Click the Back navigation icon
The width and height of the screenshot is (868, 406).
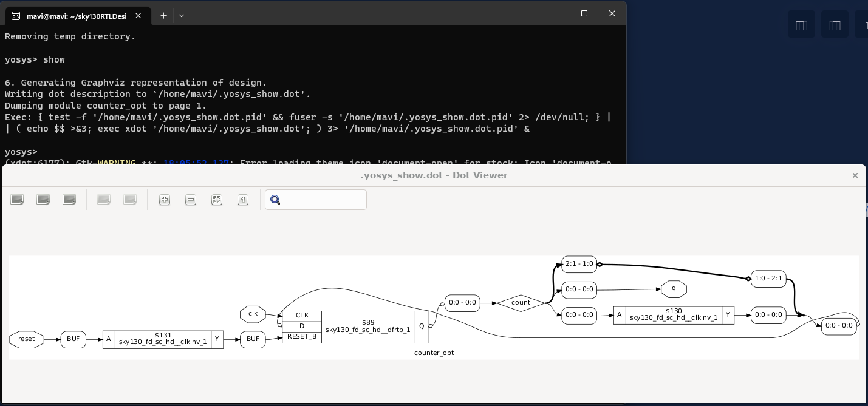pos(103,199)
